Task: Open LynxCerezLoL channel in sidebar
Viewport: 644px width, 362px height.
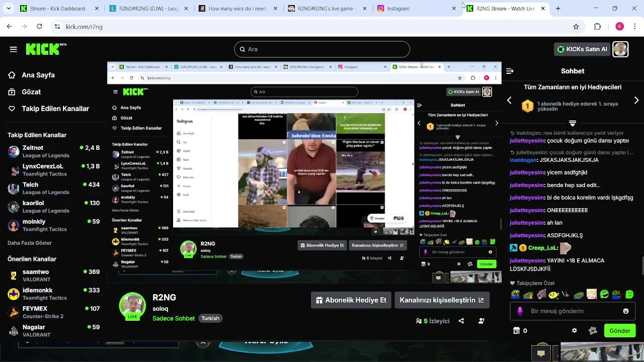Action: pos(53,170)
